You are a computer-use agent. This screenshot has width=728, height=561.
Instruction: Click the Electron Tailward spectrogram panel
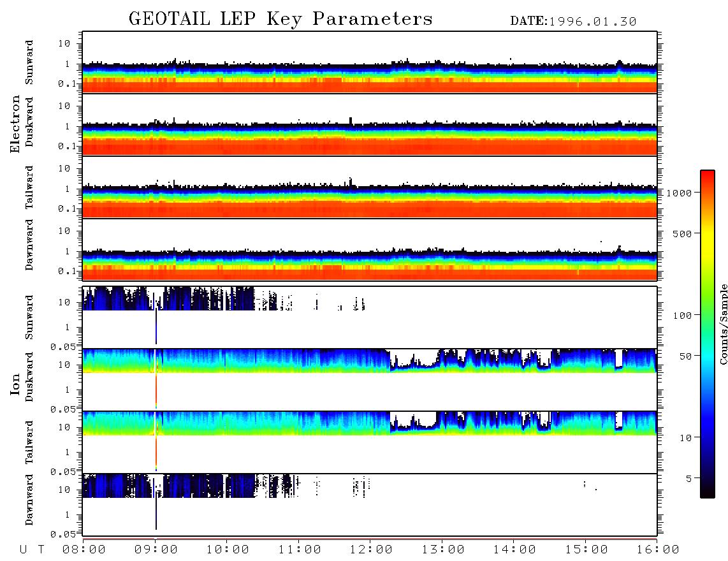point(370,187)
